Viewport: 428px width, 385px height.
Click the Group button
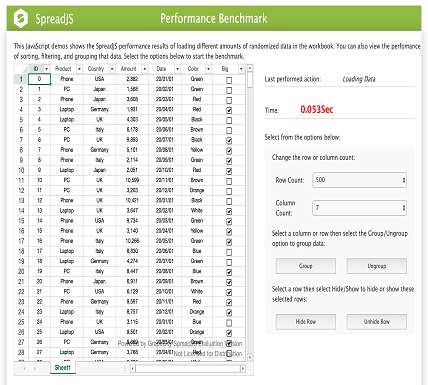(306, 266)
